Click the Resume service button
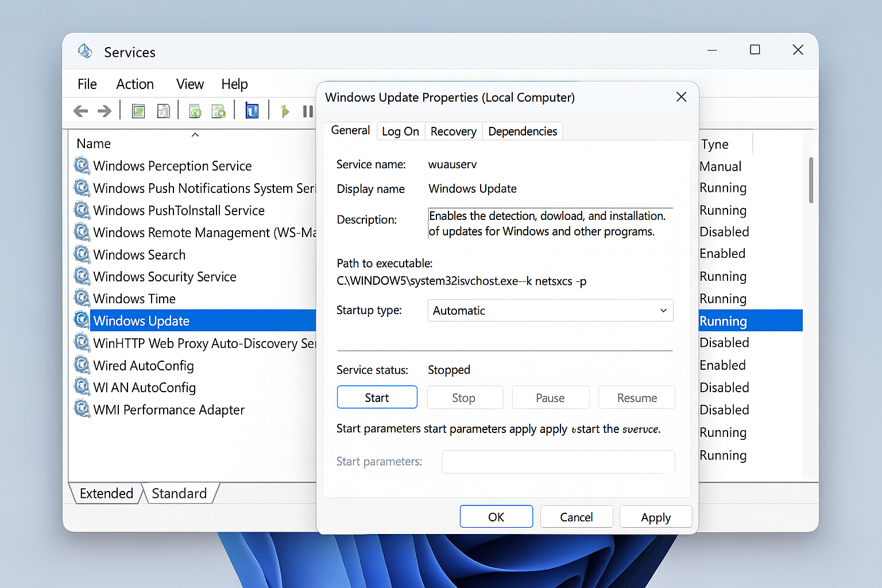 point(637,397)
